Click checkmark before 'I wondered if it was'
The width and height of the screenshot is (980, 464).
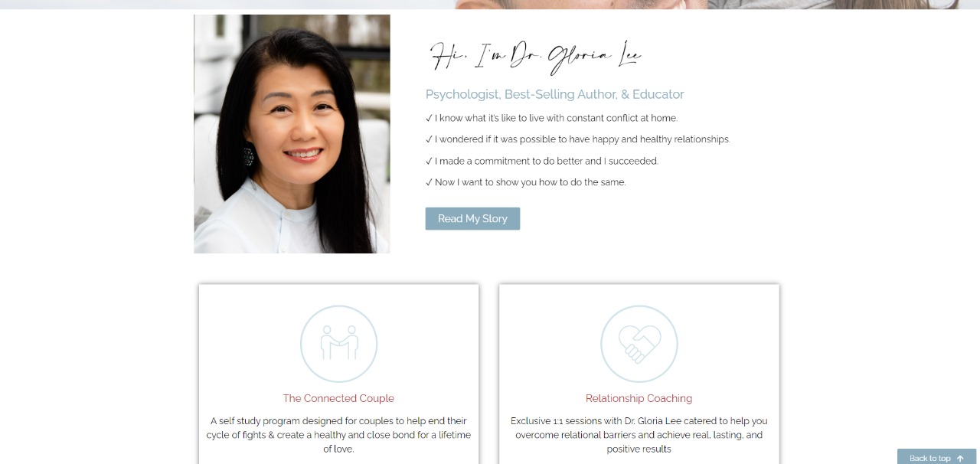coord(429,139)
